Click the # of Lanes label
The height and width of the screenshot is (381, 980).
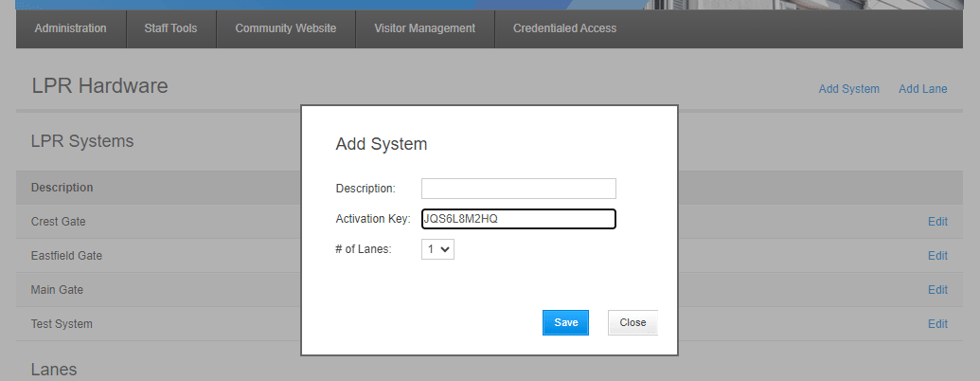pyautogui.click(x=364, y=249)
